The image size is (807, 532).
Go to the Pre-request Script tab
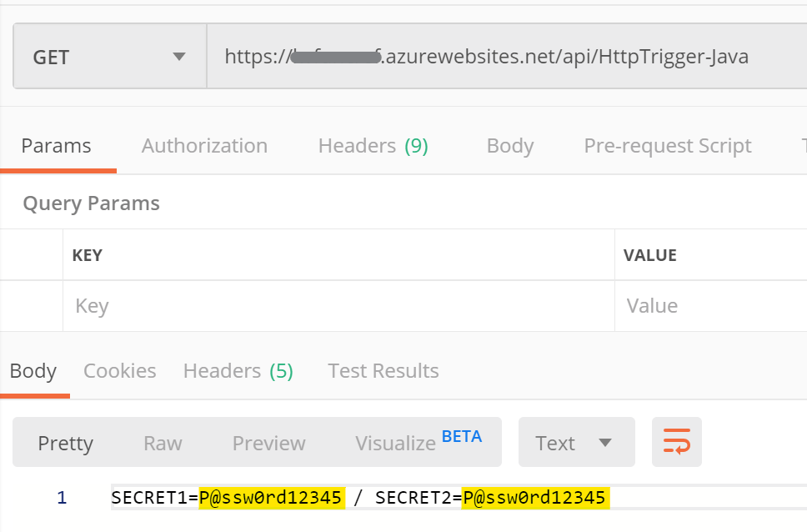point(667,146)
